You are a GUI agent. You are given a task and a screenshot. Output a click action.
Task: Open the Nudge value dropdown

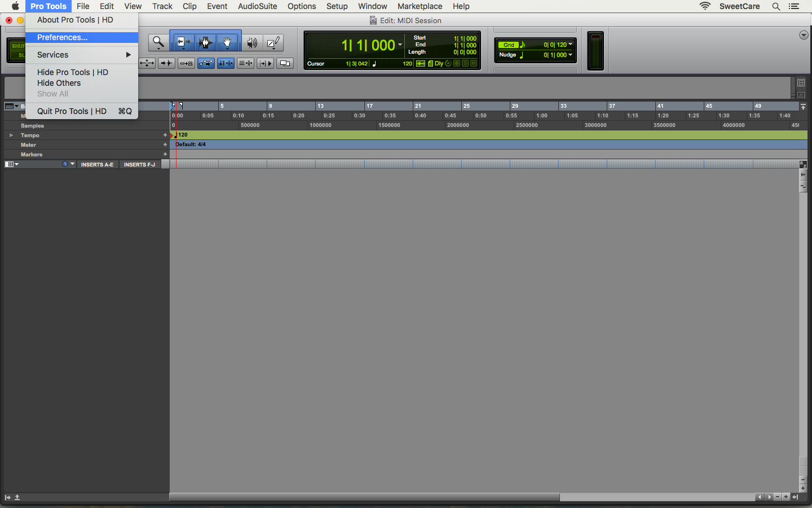pos(571,55)
